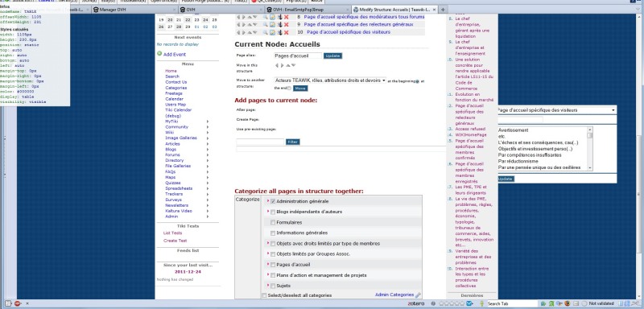Move current node up in this structure
The width and height of the screenshot is (644, 309).
[288, 65]
